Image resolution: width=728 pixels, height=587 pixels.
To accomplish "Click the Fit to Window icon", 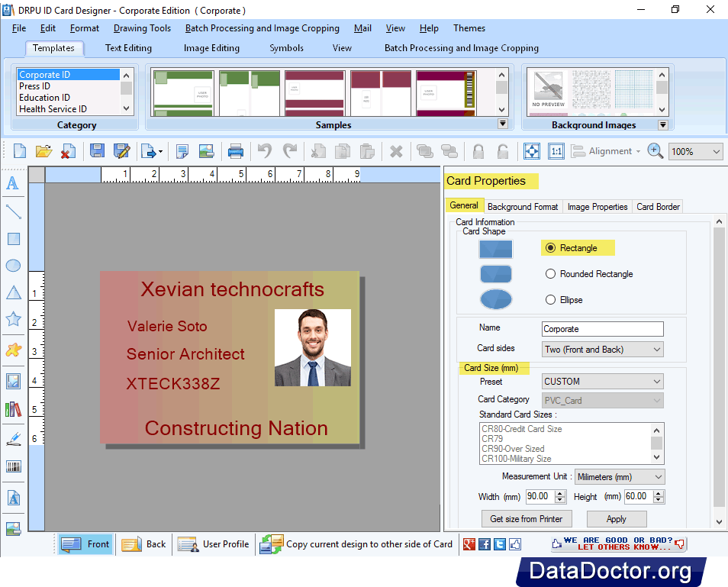I will click(532, 151).
